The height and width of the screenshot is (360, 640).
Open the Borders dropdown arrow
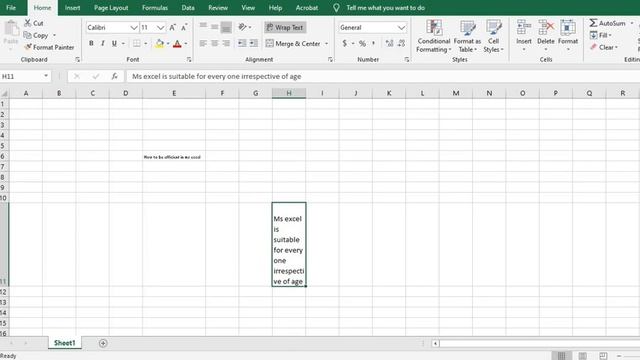pyautogui.click(x=145, y=43)
